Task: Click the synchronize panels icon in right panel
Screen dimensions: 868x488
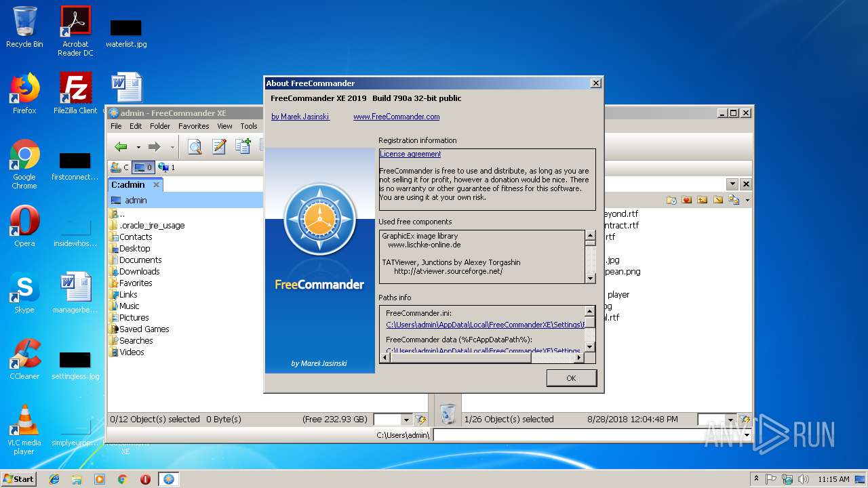Action: [734, 200]
